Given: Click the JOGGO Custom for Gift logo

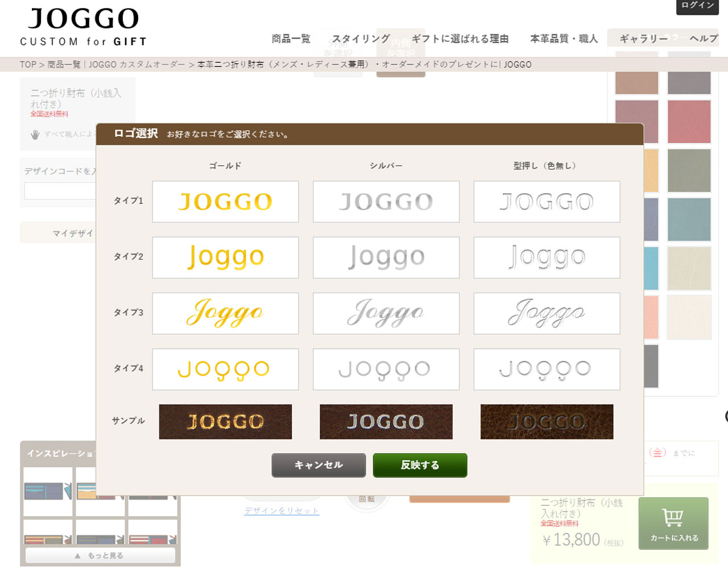Looking at the screenshot, I should coord(84,27).
